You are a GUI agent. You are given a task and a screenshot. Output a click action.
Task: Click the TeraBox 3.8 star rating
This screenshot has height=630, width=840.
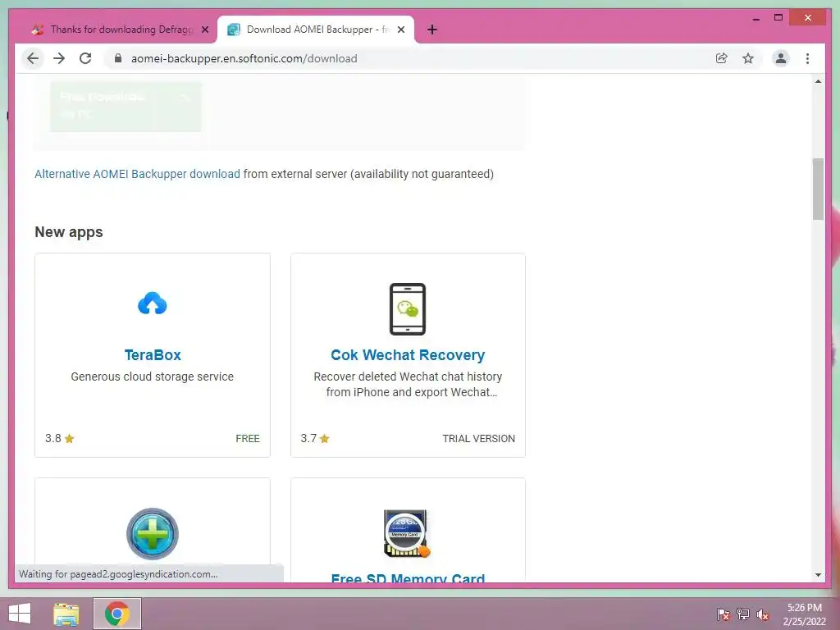coord(59,438)
